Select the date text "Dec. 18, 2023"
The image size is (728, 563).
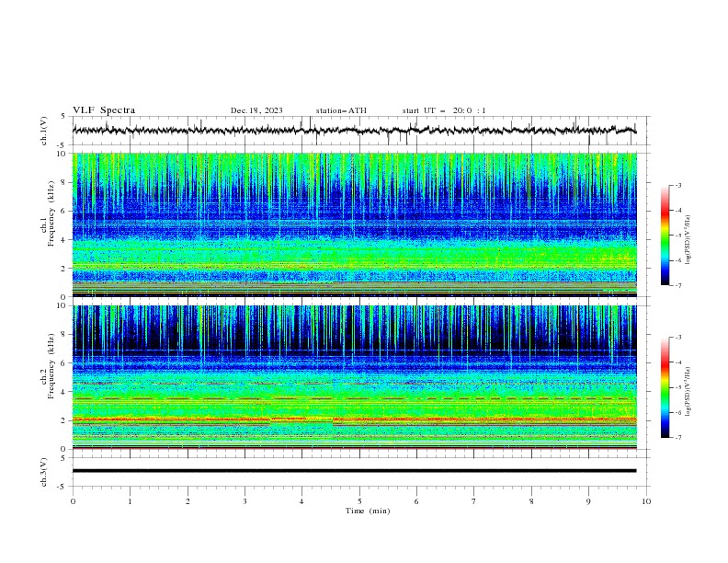coord(256,110)
